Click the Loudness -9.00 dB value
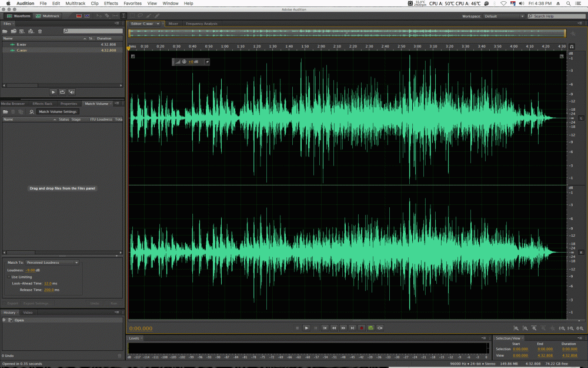This screenshot has width=588, height=368. click(x=31, y=270)
